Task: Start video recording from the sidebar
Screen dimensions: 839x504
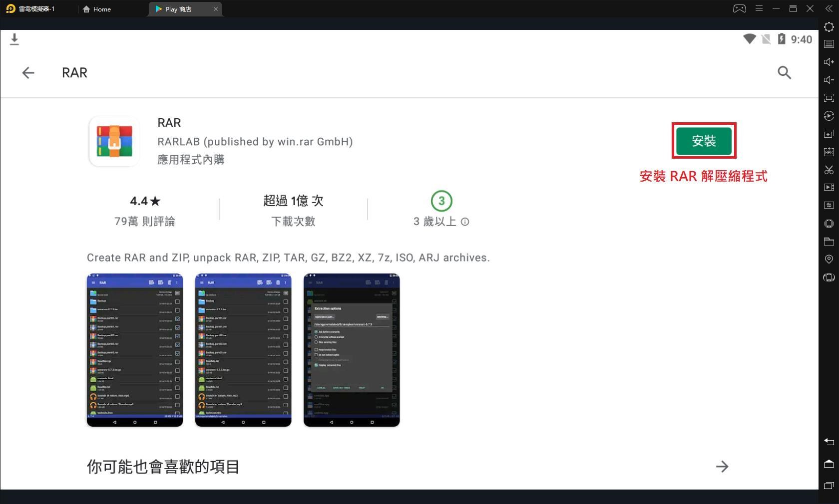Action: pyautogui.click(x=829, y=187)
